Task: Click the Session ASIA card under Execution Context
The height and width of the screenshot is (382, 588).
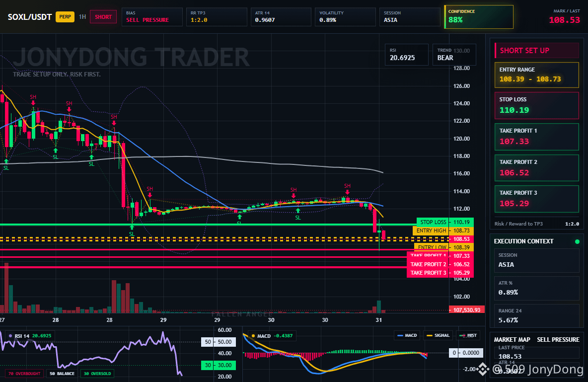Action: 537,260
